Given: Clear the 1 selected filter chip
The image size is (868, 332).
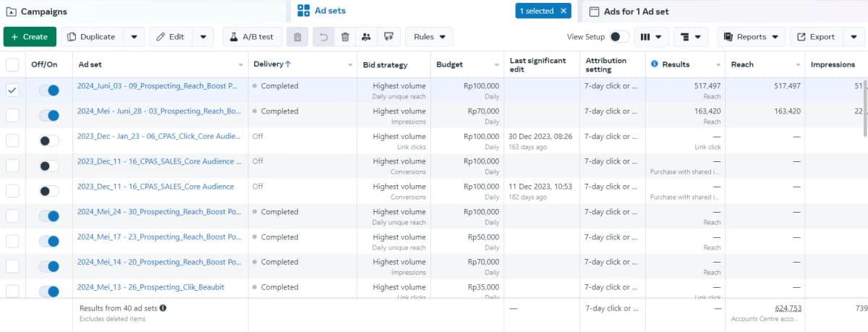Looking at the screenshot, I should (564, 11).
